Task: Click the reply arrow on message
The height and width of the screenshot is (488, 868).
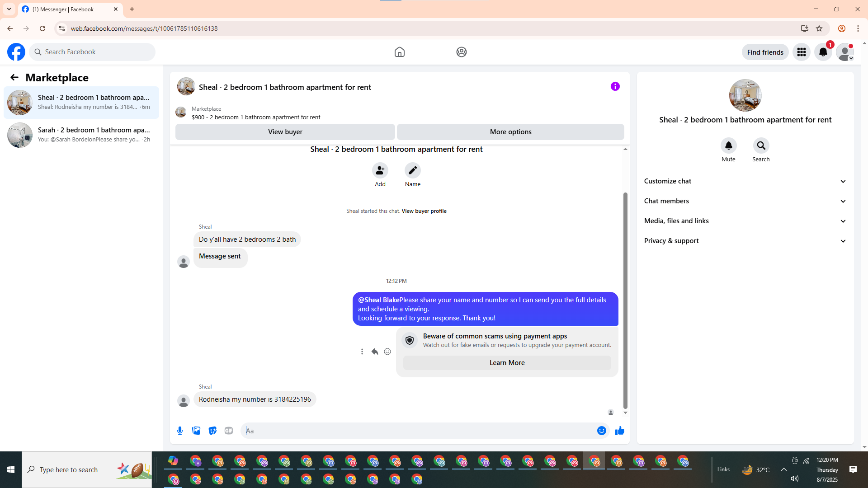Action: (375, 352)
